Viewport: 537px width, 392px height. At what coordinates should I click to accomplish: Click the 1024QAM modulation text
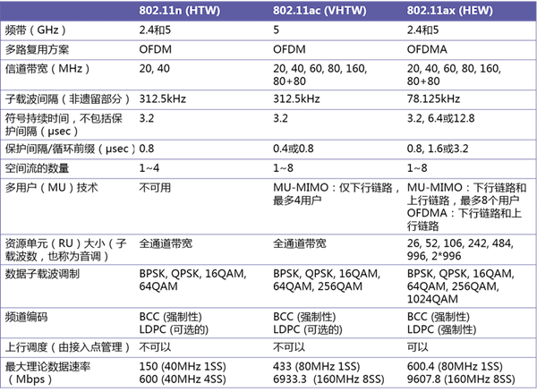(x=432, y=299)
